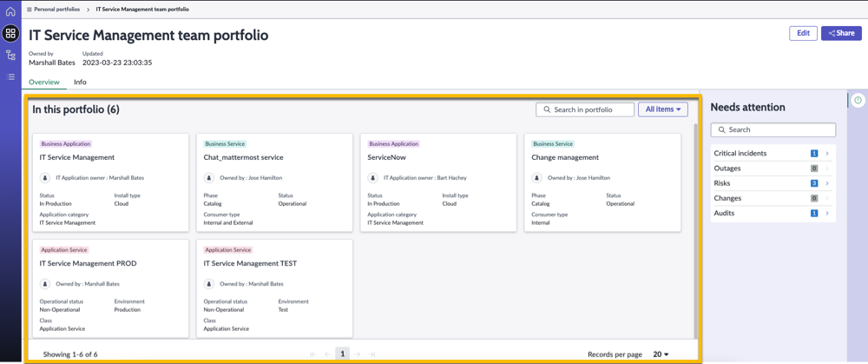Open the IT Service Management card title

(x=77, y=157)
